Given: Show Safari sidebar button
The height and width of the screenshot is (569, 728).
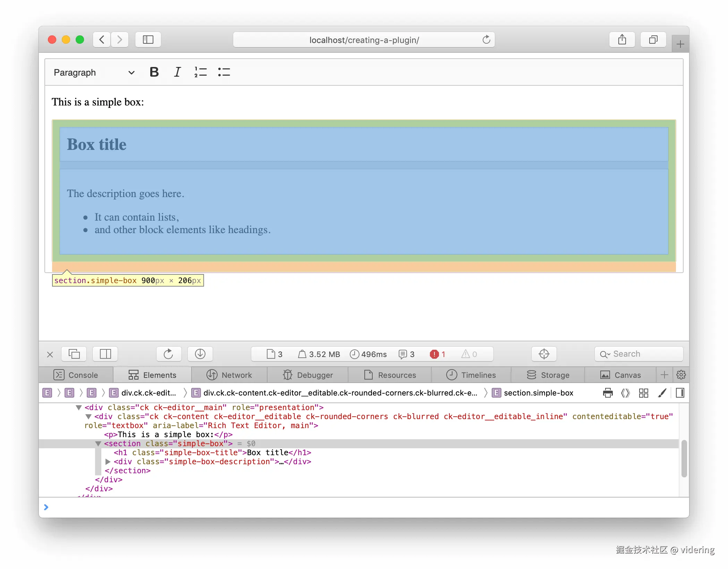Looking at the screenshot, I should (148, 40).
